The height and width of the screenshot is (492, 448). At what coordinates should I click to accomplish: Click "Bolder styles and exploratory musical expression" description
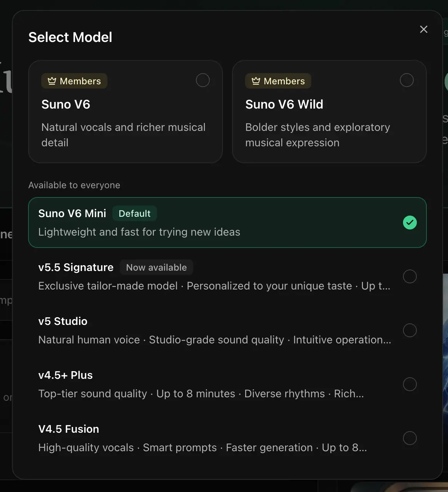pos(318,135)
